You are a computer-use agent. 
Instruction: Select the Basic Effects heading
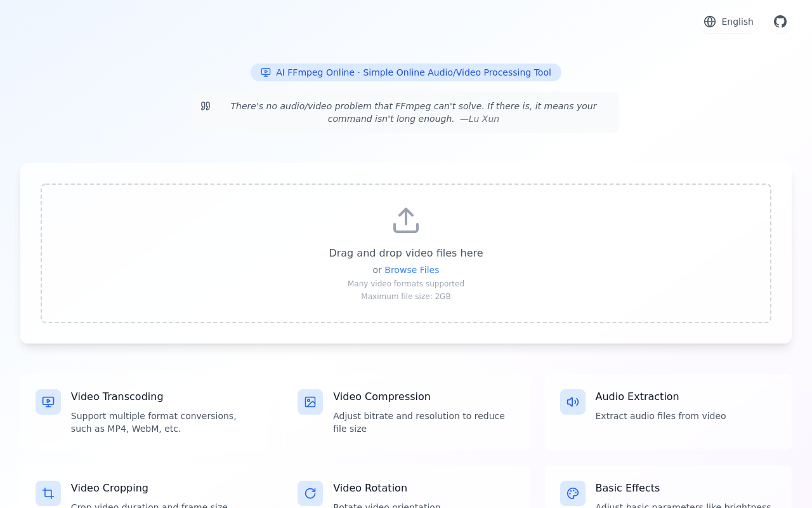[x=627, y=488]
